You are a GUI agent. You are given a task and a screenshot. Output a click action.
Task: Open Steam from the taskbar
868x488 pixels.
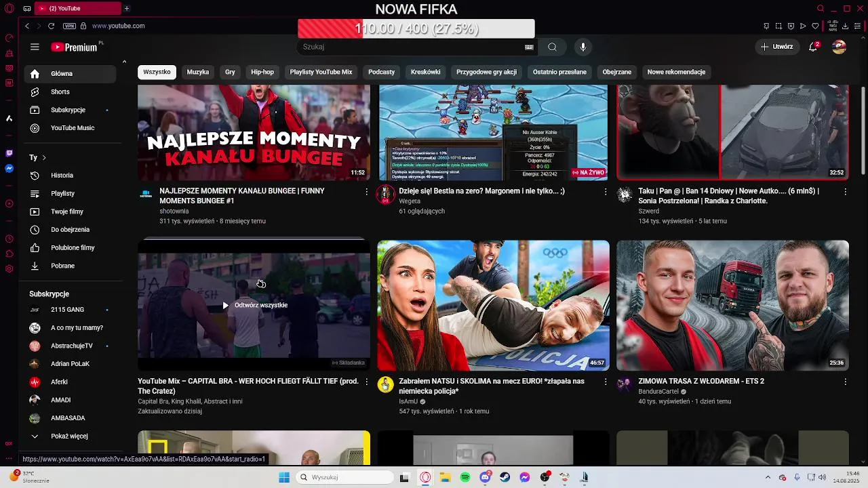(505, 477)
